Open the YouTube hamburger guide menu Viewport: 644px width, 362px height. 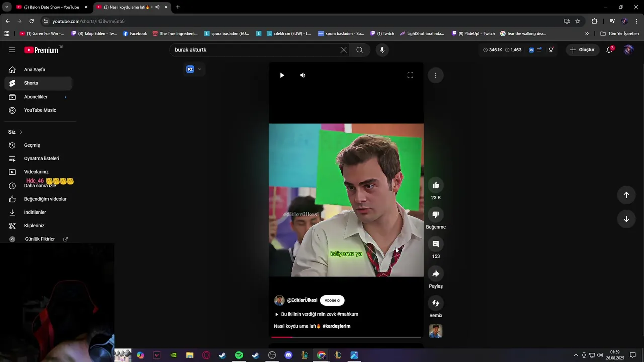point(12,50)
